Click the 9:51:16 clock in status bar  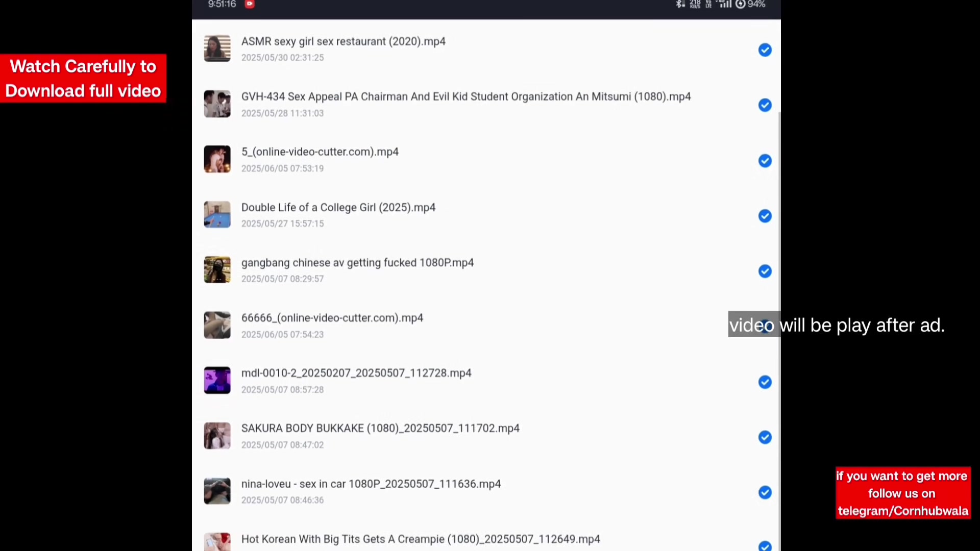(x=222, y=4)
